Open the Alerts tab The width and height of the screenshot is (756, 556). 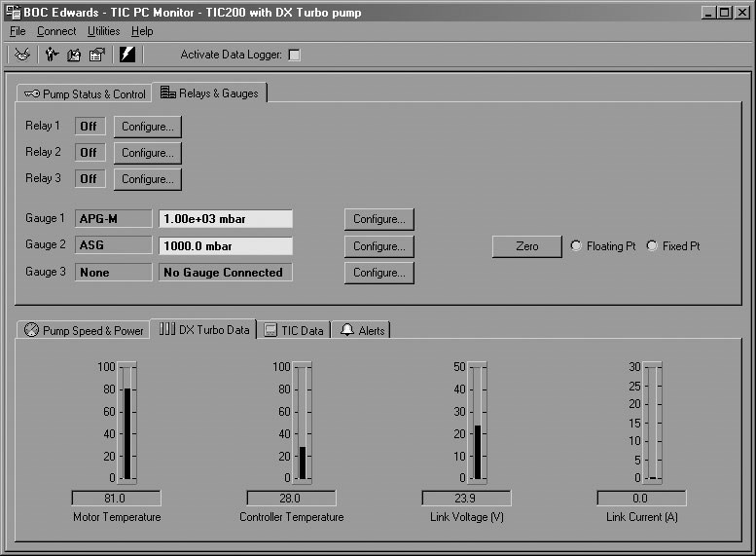(362, 331)
